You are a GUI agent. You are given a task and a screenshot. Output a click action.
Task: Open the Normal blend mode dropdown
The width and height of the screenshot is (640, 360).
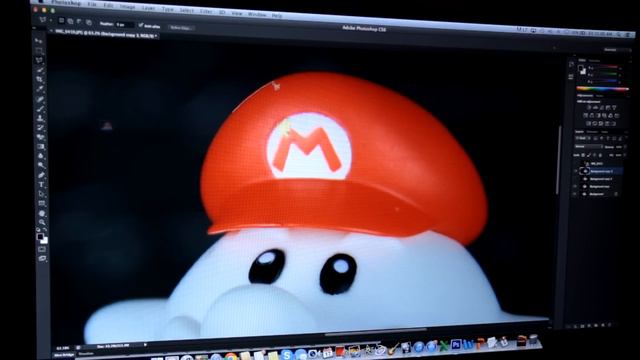coord(588,146)
